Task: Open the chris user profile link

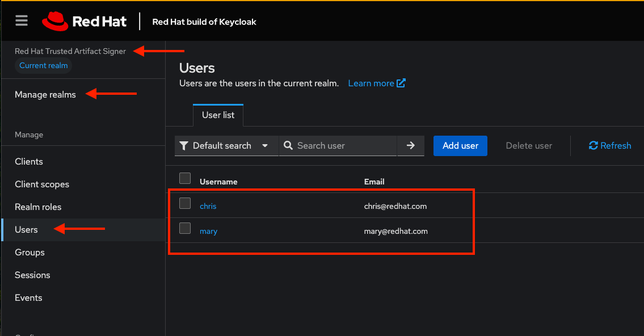Action: pyautogui.click(x=208, y=206)
